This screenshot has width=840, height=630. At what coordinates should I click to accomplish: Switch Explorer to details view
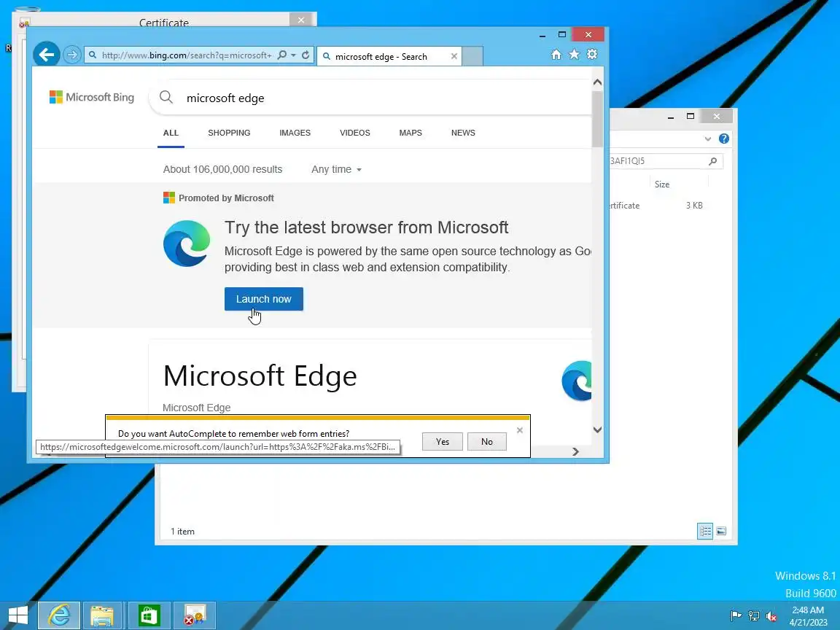tap(705, 531)
